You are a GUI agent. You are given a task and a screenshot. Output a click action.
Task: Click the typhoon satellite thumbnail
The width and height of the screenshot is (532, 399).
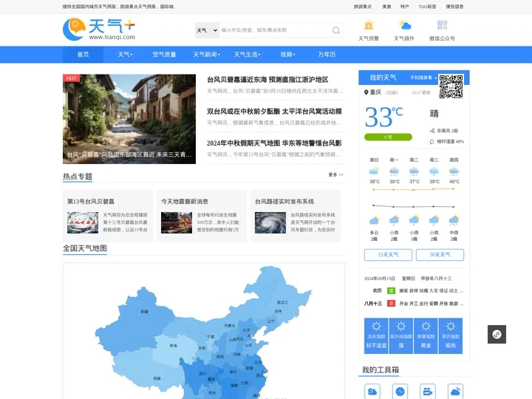(x=270, y=222)
